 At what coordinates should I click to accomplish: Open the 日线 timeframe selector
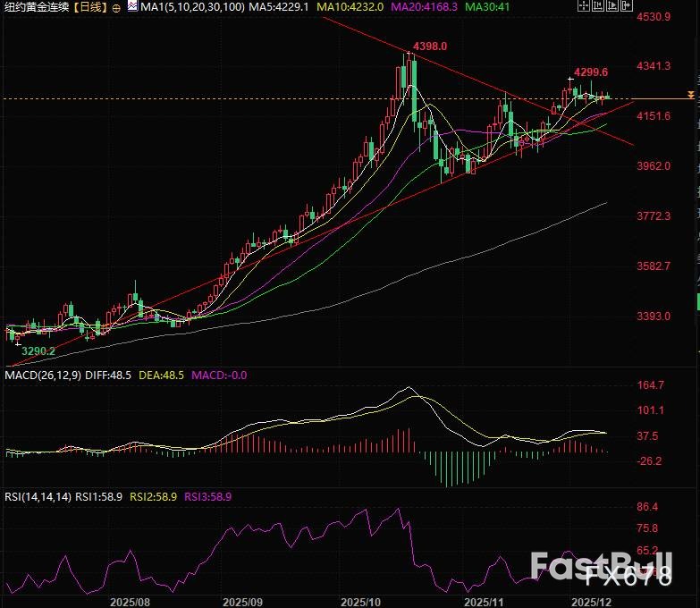point(90,7)
